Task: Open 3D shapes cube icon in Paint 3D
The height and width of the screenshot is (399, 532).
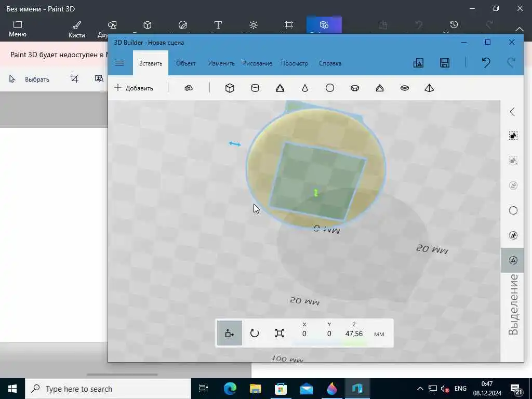Action: click(x=147, y=25)
